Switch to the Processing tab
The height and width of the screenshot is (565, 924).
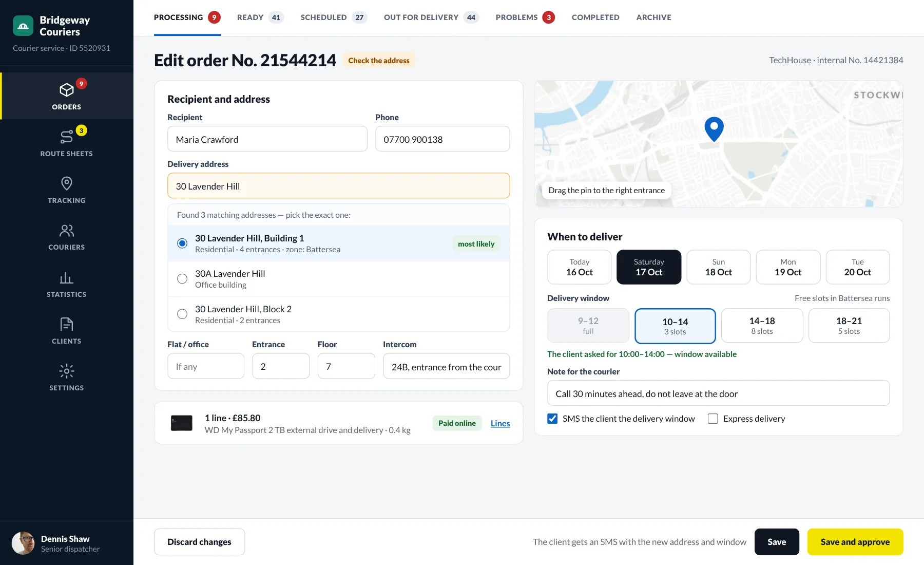(x=187, y=17)
